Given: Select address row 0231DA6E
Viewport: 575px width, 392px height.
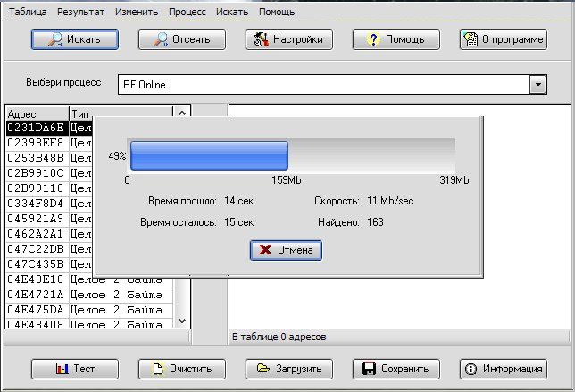Looking at the screenshot, I should [x=36, y=128].
